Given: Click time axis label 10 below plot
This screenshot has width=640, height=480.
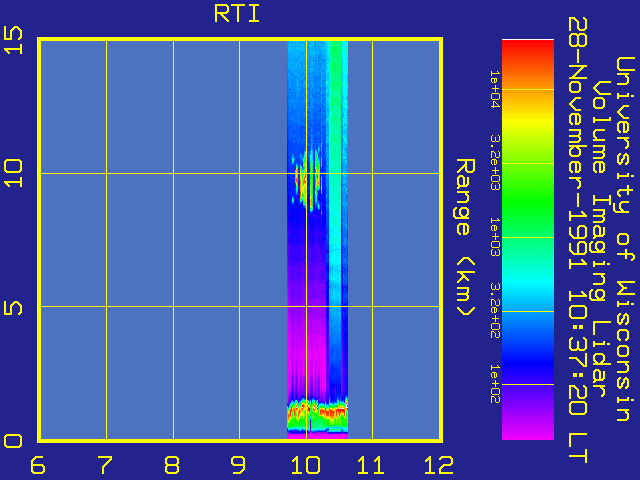Looking at the screenshot, I should point(306,465).
